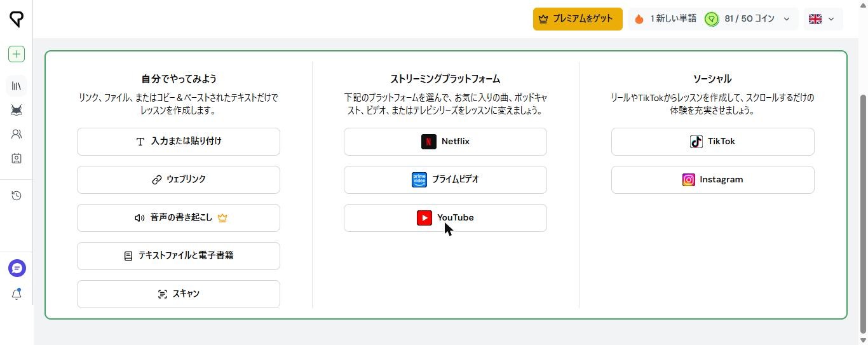The width and height of the screenshot is (868, 345).
Task: Click the 81 / 50 コイン counter
Action: (x=749, y=19)
